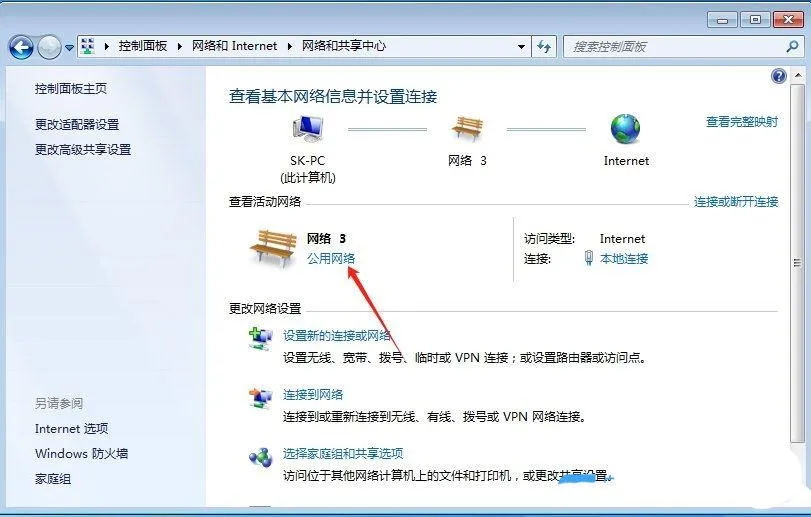Click the 选择家庭组和共享选项 icon
This screenshot has width=811, height=517.
click(260, 457)
